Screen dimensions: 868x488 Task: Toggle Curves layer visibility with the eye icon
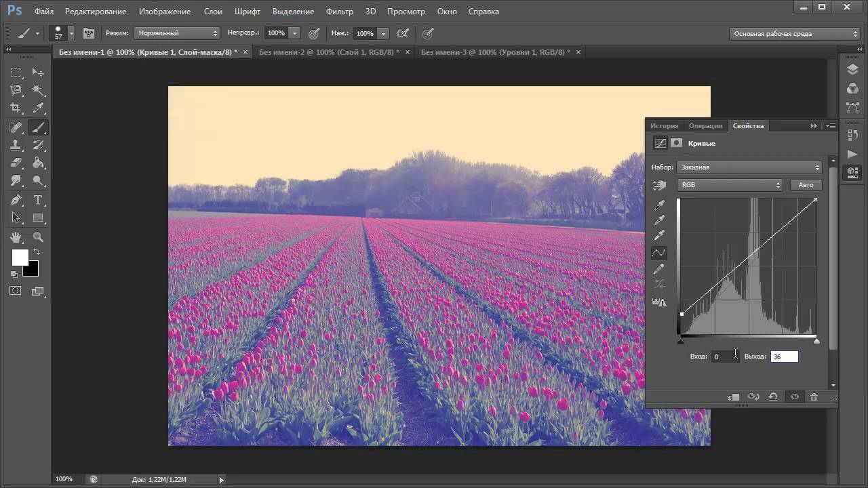point(794,397)
